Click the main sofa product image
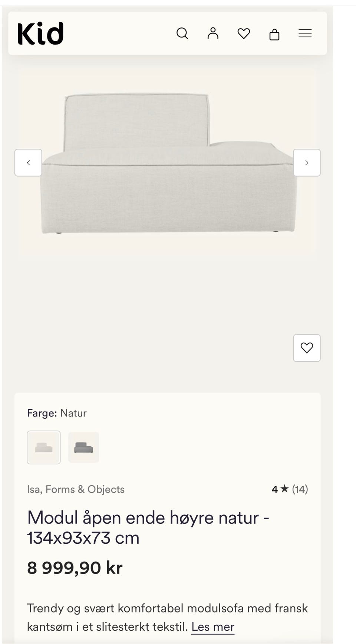This screenshot has height=644, width=356. 168,163
